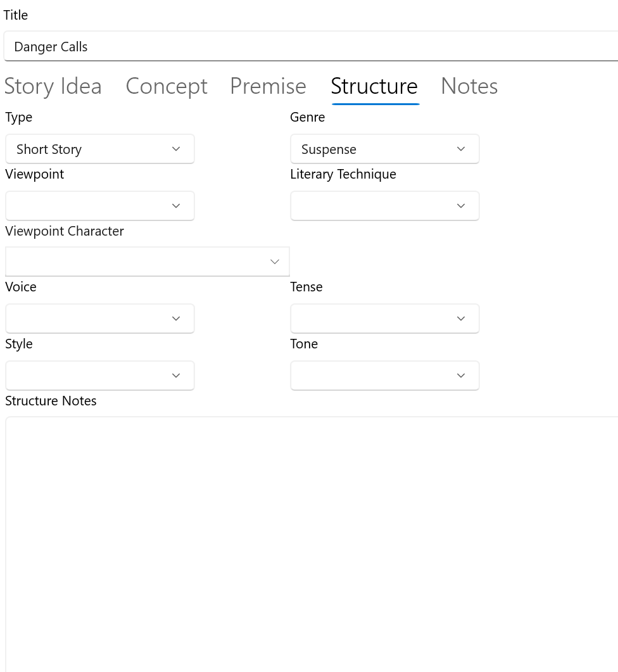Click the chevron of Viewpoint Character box

pyautogui.click(x=275, y=262)
